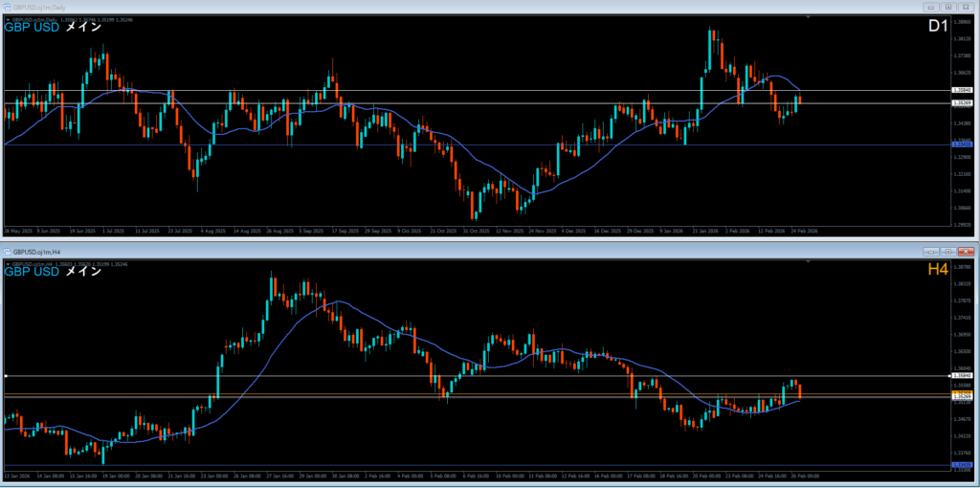This screenshot has height=488, width=980.
Task: Click the GBP USD メイン label in Daily chart
Action: pyautogui.click(x=54, y=28)
